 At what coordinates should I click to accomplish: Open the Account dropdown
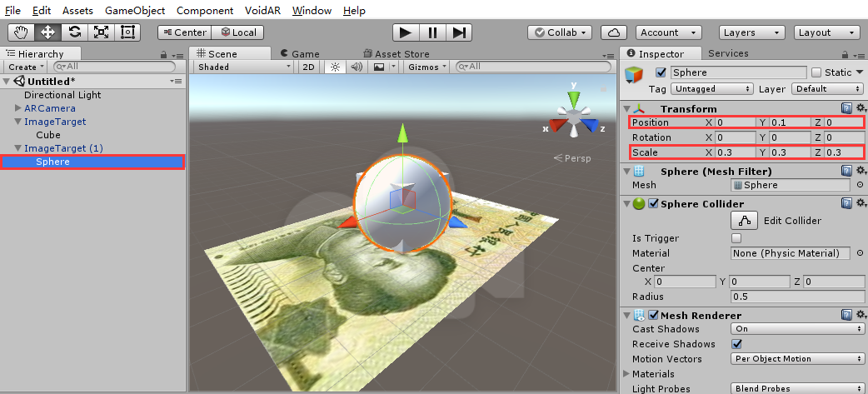click(669, 32)
